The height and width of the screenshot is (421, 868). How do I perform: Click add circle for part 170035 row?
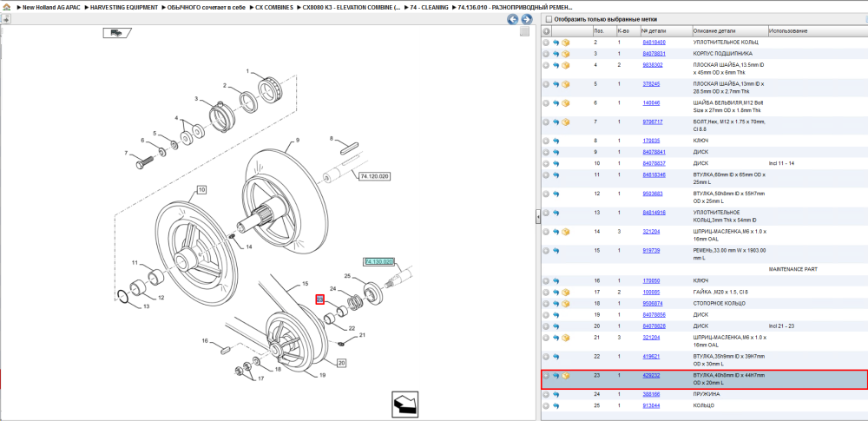coord(546,141)
